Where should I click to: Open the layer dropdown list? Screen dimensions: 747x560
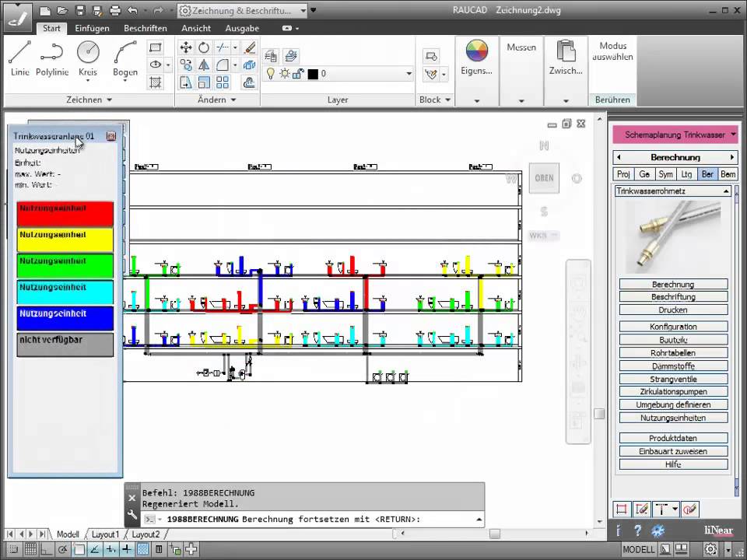pos(409,74)
